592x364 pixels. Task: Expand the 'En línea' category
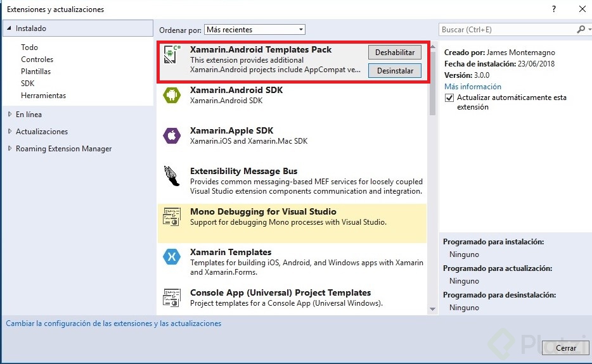tap(10, 115)
